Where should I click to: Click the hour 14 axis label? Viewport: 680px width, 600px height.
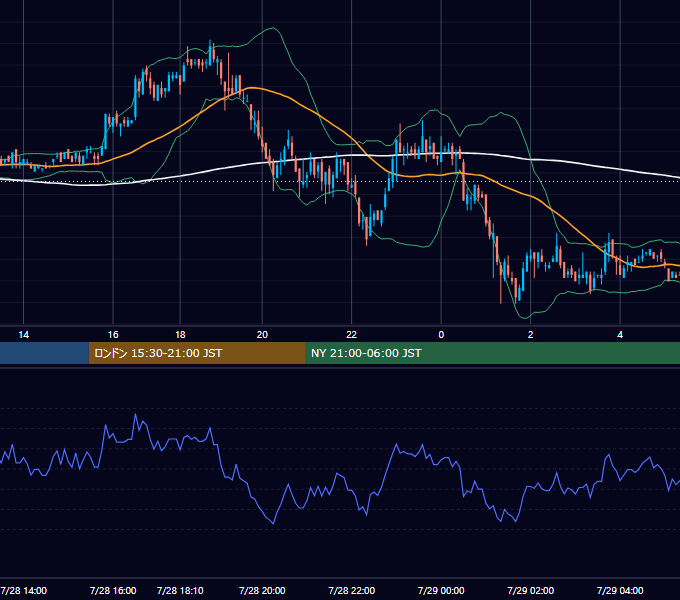tap(23, 335)
